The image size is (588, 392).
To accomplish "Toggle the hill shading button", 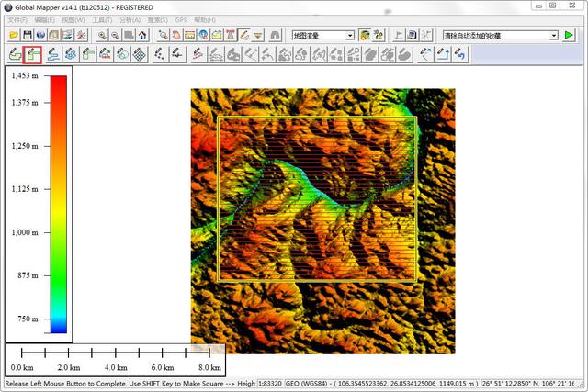I will click(365, 36).
